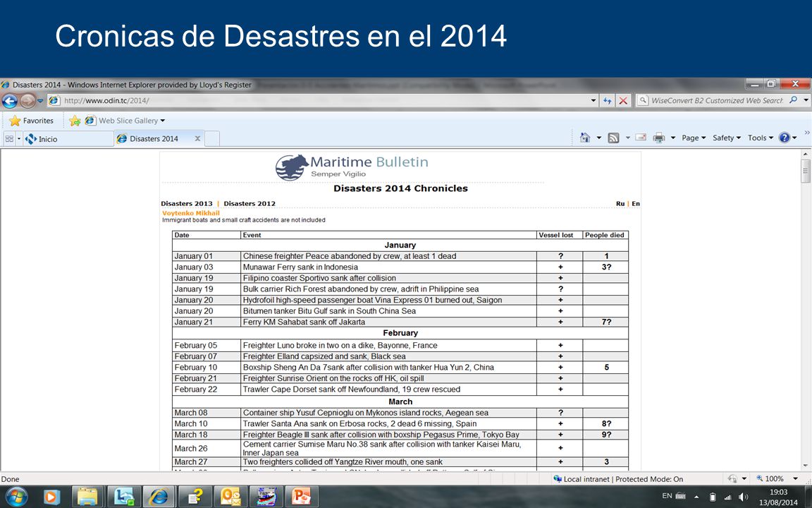812x508 pixels.
Task: Switch page language to En
Action: pyautogui.click(x=635, y=204)
